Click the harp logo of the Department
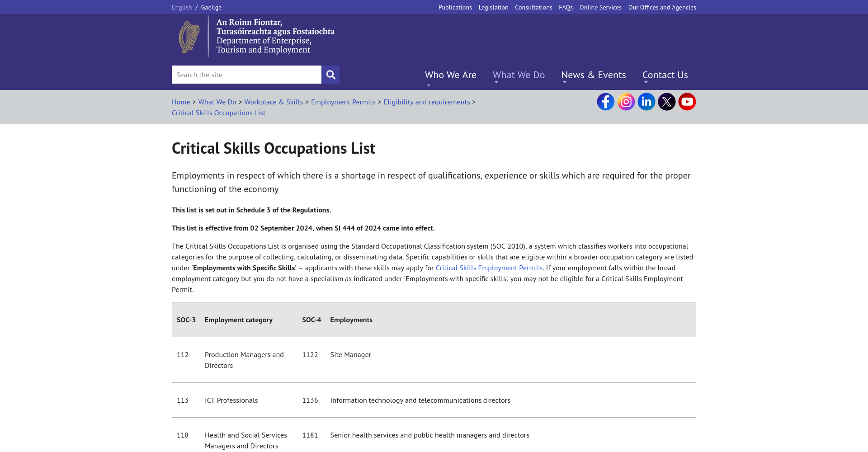The width and height of the screenshot is (868, 452). pyautogui.click(x=189, y=37)
